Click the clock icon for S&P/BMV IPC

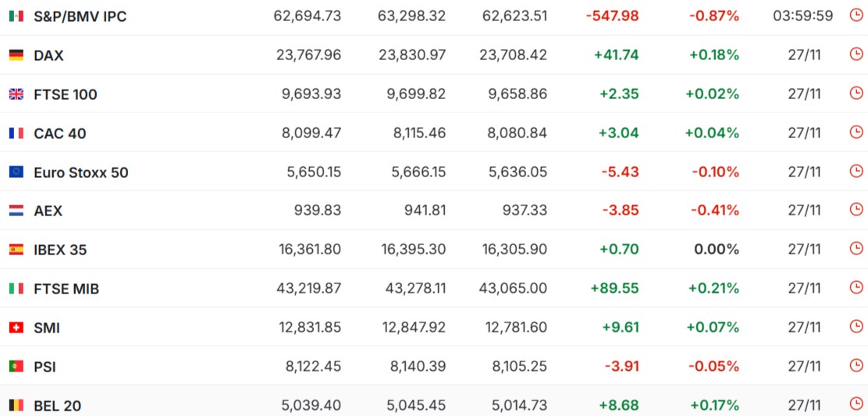(856, 16)
